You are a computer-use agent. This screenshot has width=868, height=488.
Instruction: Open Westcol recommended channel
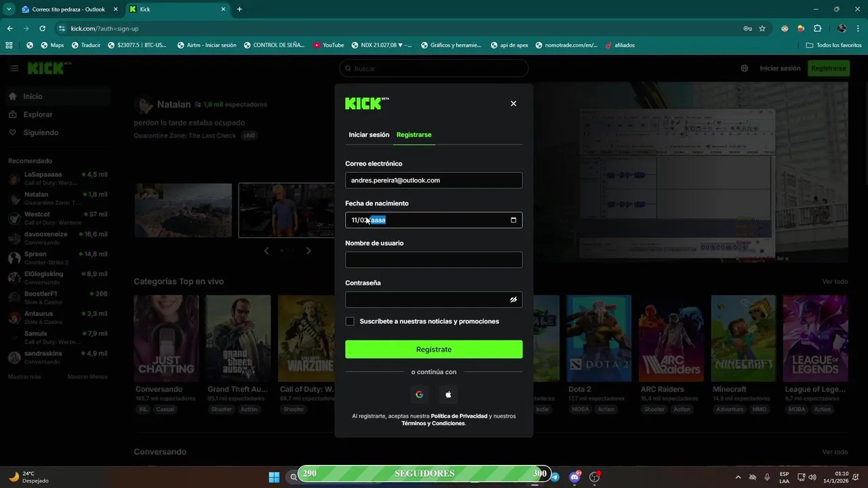(58, 218)
